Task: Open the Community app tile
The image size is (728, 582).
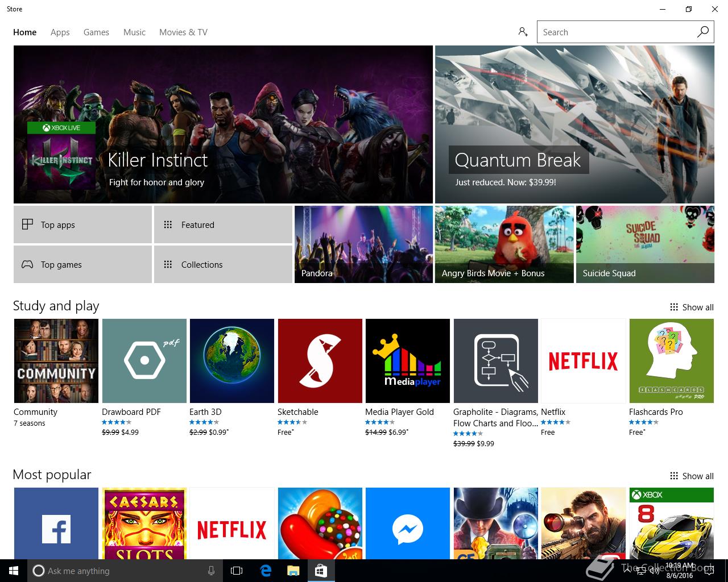Action: pyautogui.click(x=56, y=361)
